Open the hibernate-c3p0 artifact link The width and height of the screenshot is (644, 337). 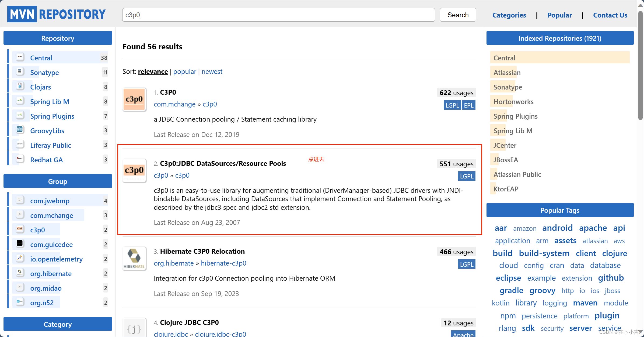point(223,263)
